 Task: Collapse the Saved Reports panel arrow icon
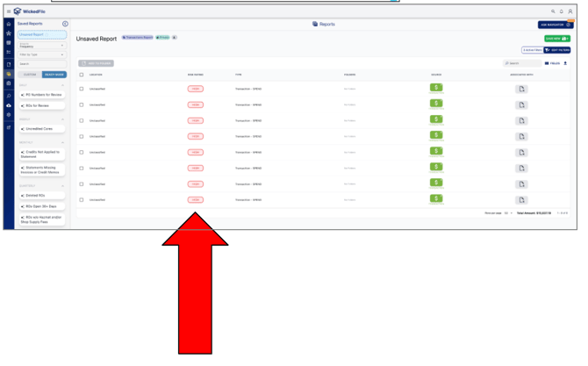point(65,24)
